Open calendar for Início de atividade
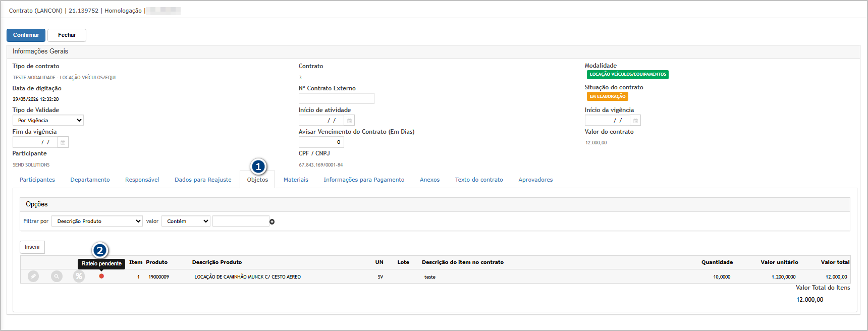Viewport: 868px width, 331px height. [349, 121]
